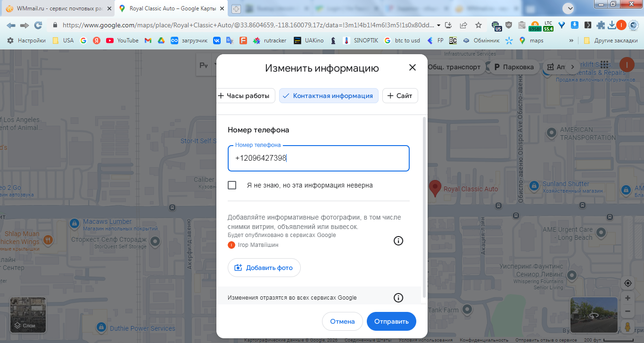Open the Bitcoin price ticker extension
Screen dimensions: 644x343
pyautogui.click(x=535, y=25)
